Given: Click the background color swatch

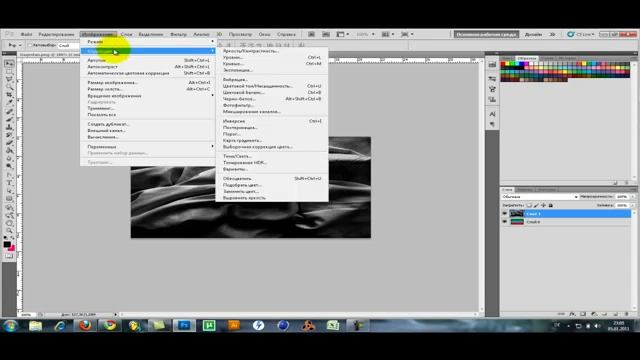Looking at the screenshot, I should coord(11,248).
